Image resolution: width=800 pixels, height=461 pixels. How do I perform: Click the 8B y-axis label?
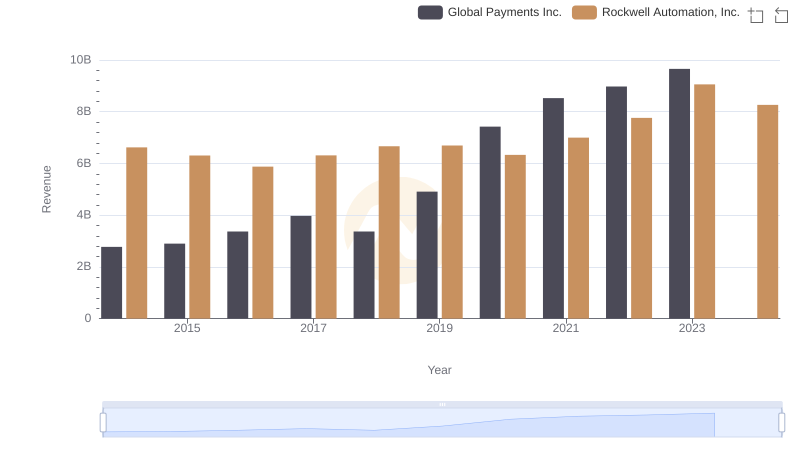[84, 111]
